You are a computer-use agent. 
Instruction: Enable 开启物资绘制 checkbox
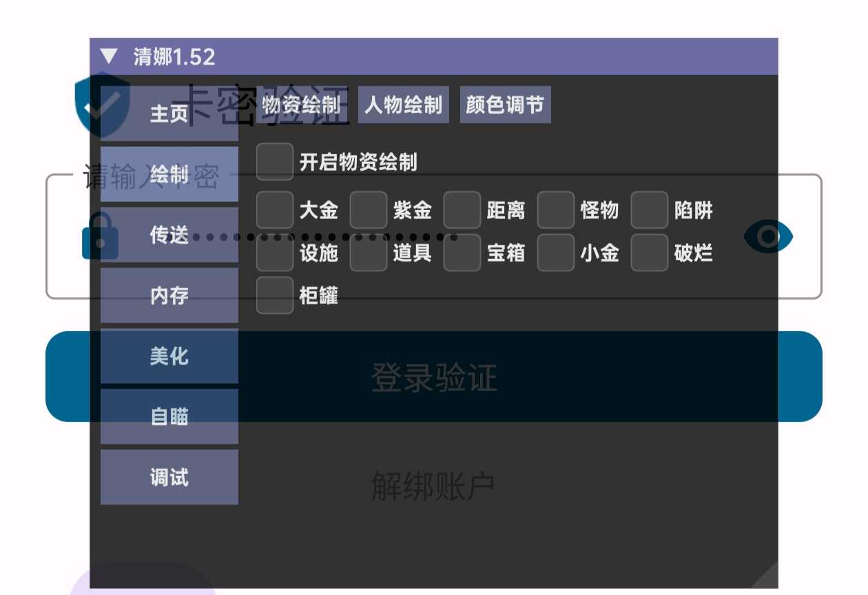point(274,162)
